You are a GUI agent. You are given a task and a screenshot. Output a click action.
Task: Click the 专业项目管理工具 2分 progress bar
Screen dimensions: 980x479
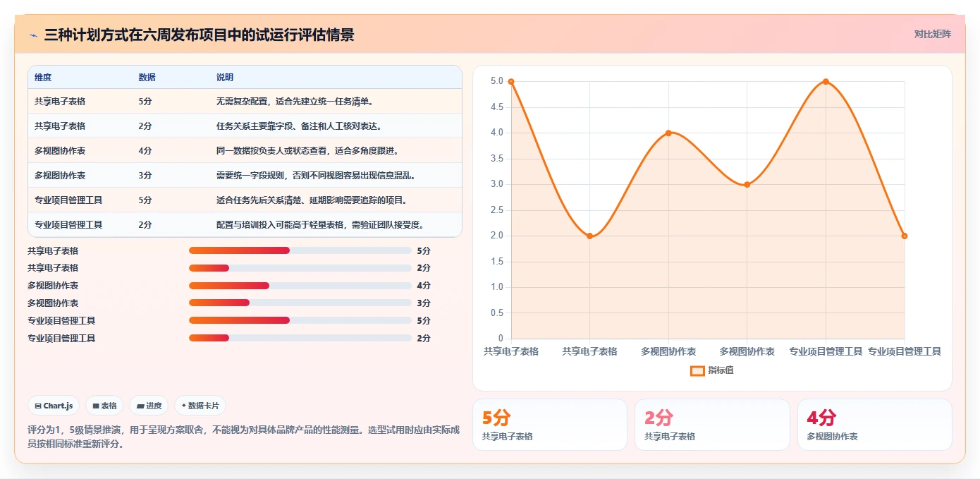pos(300,339)
